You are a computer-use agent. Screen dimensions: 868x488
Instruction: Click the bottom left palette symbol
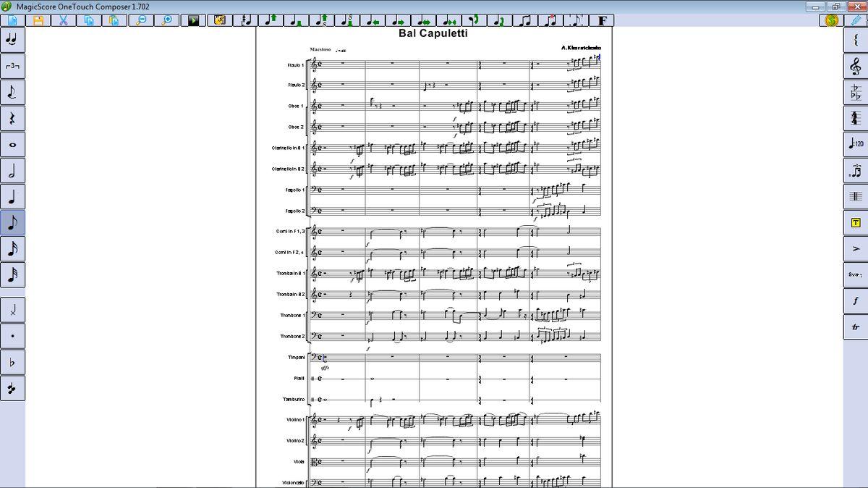pos(12,389)
